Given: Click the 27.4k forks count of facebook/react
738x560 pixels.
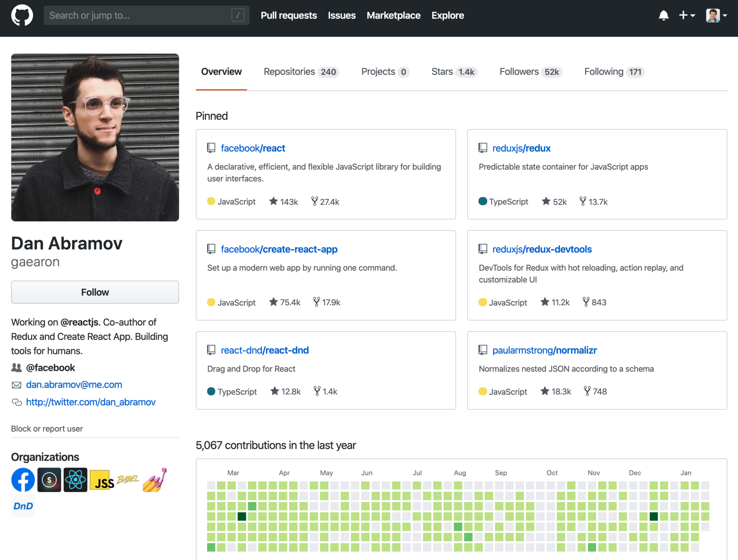Looking at the screenshot, I should [325, 202].
